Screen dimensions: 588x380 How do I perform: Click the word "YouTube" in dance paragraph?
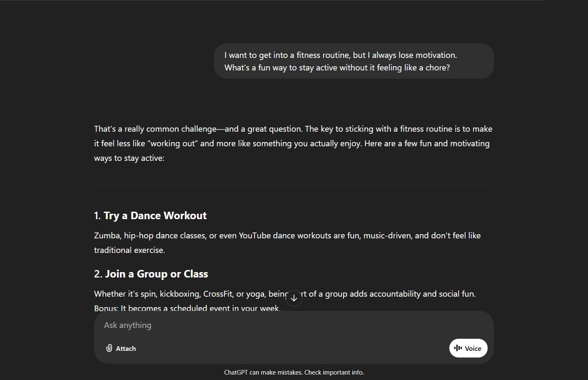[255, 236]
